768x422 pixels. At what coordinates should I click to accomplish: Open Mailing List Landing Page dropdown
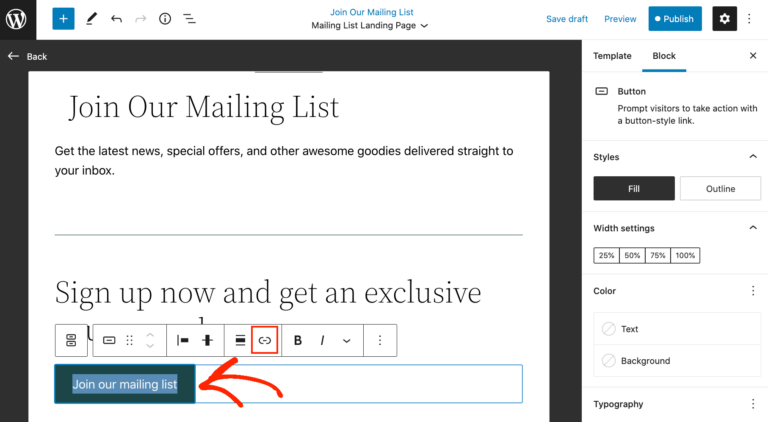(x=370, y=25)
